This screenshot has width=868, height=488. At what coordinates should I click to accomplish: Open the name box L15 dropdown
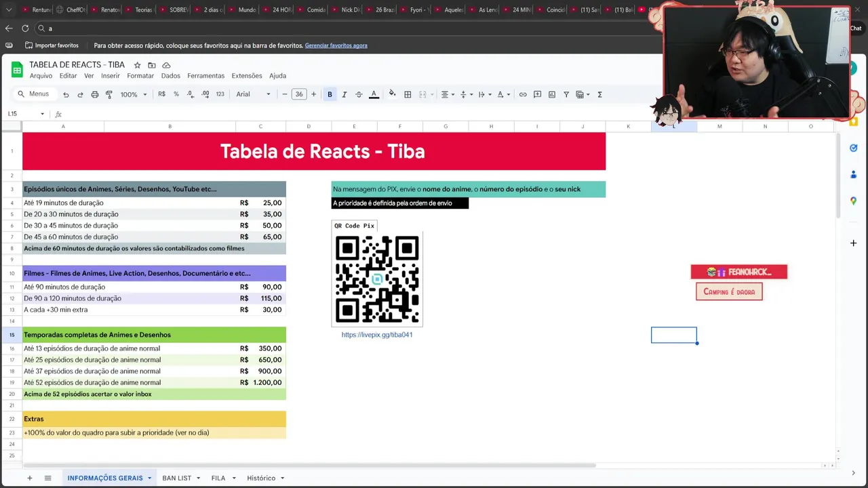point(42,114)
